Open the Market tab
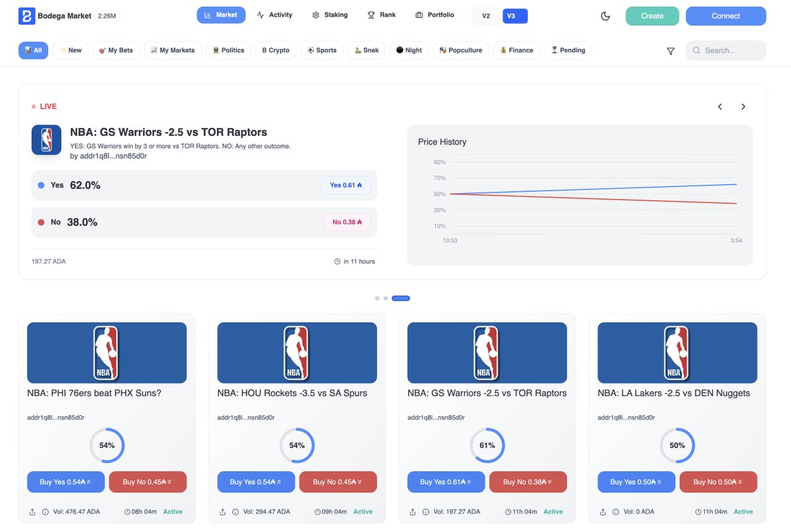The height and width of the screenshot is (532, 791). pyautogui.click(x=221, y=15)
